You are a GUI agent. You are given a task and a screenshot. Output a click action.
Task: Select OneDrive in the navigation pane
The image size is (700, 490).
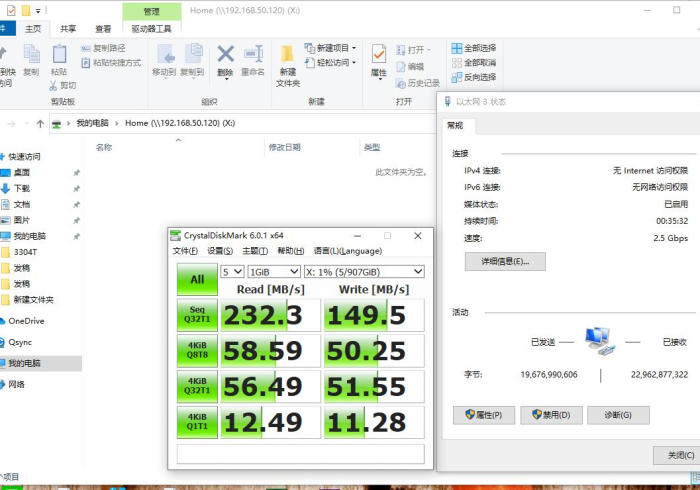(x=27, y=321)
